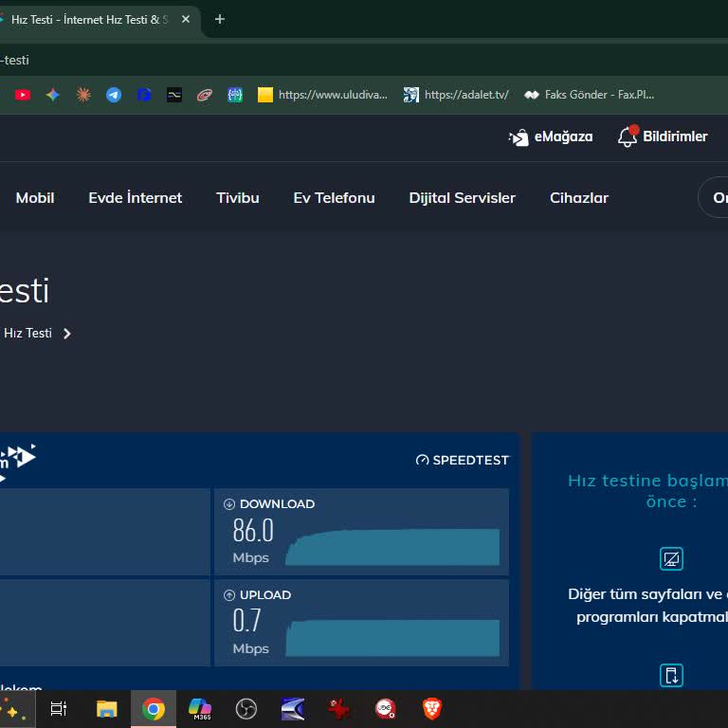The image size is (728, 728).
Task: Open the green-blue bracket bookmark icon
Action: pyautogui.click(x=235, y=95)
